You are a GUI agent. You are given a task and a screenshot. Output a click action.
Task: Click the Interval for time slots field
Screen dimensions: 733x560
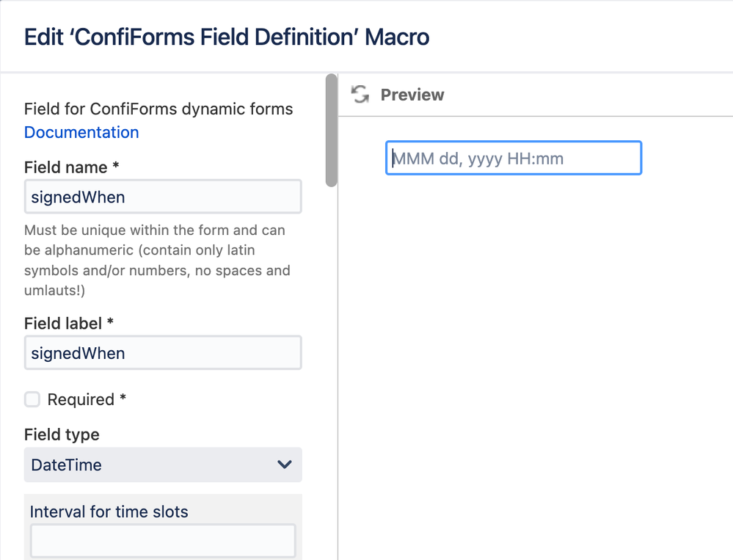[163, 541]
